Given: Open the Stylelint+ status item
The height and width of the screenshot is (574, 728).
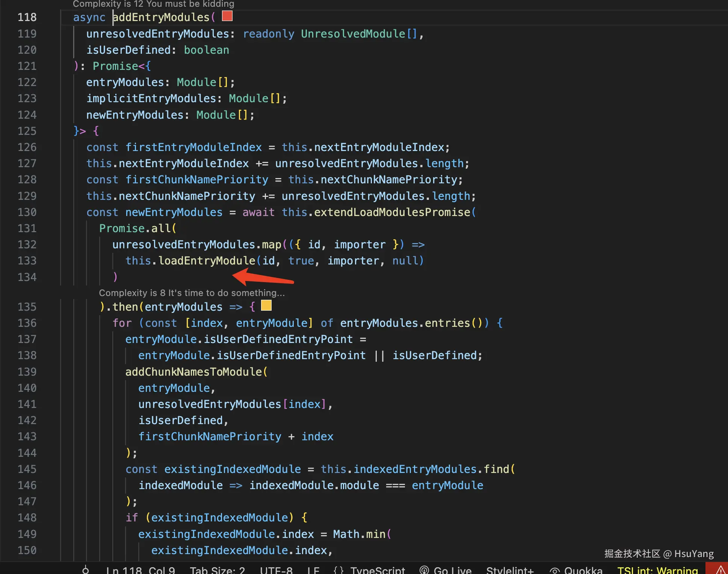Looking at the screenshot, I should point(510,569).
